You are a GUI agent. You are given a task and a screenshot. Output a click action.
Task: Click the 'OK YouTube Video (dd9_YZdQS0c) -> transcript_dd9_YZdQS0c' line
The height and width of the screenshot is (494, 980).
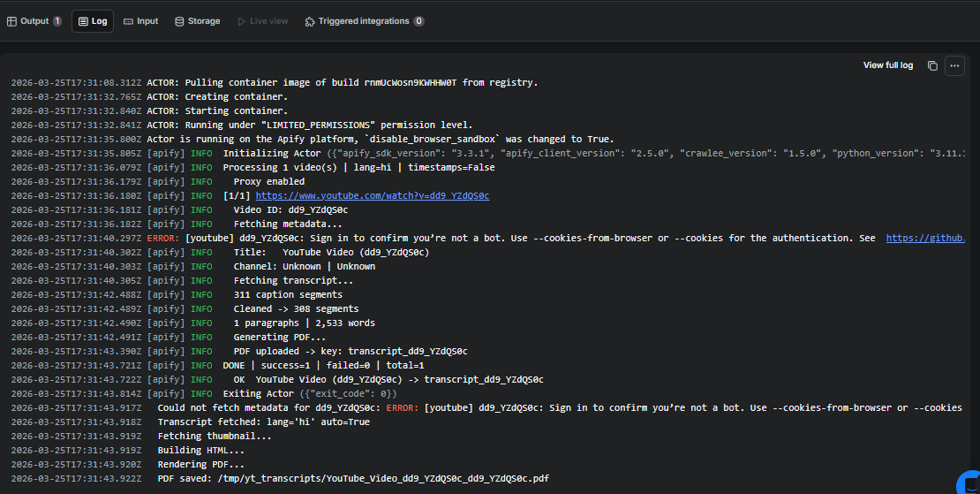coord(277,380)
